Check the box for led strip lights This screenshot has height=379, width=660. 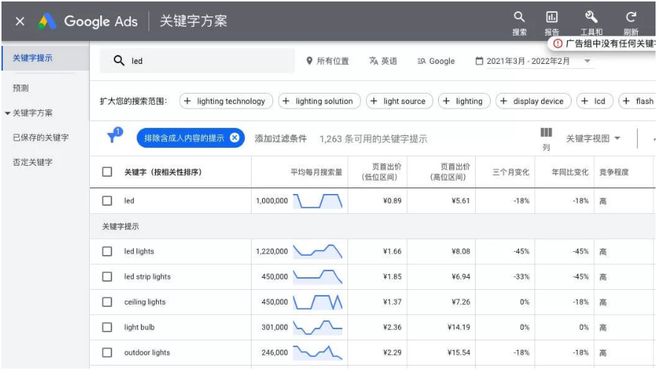pos(107,277)
